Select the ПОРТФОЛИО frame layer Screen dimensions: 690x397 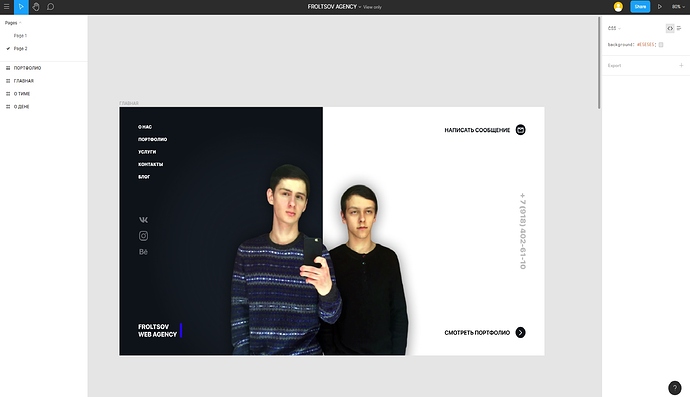[27, 68]
